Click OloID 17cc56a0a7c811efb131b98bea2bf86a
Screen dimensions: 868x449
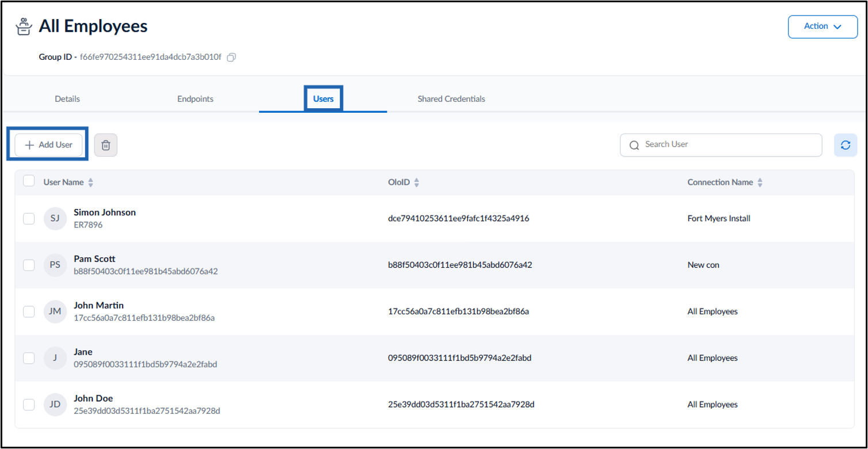point(459,311)
